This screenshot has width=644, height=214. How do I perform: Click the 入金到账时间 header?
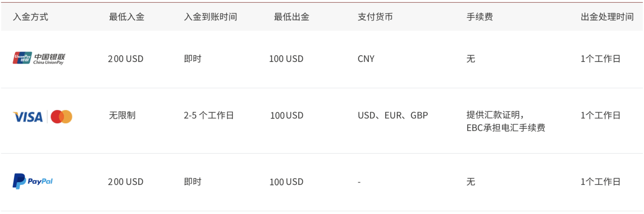[210, 17]
